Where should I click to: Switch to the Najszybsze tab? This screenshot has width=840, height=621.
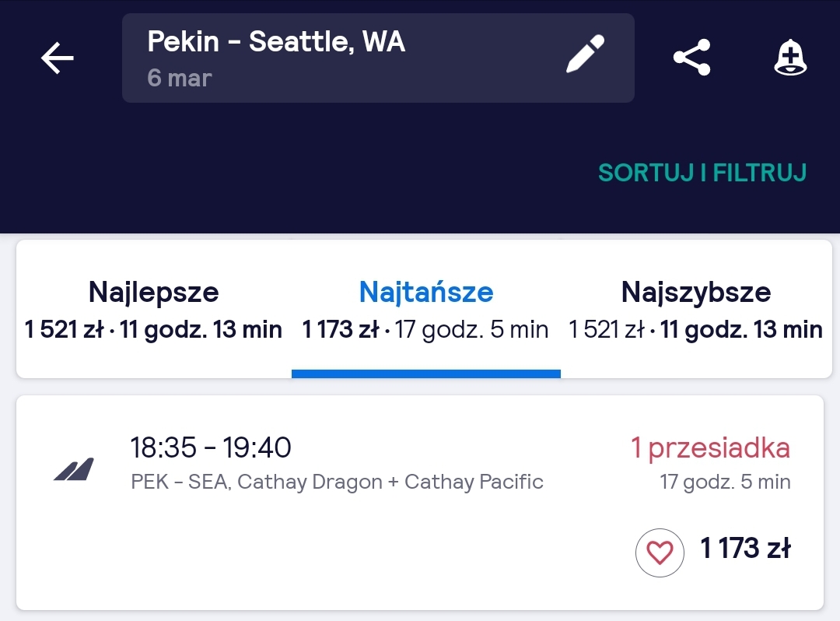click(695, 309)
